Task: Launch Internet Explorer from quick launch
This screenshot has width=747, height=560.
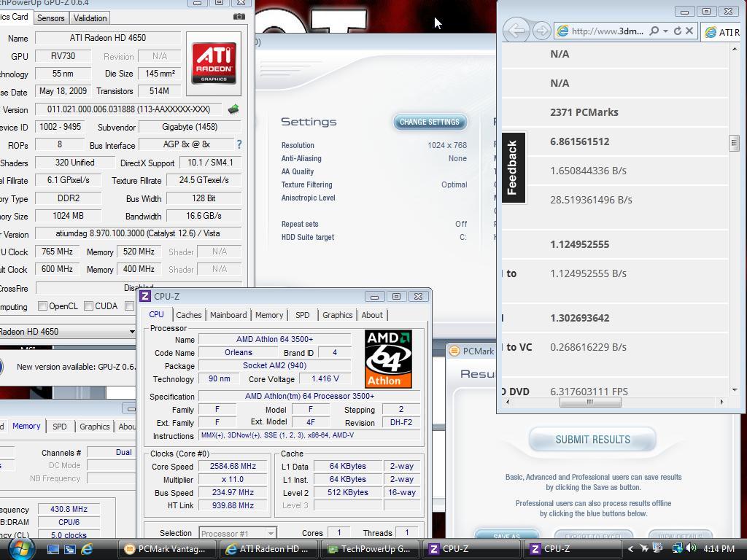Action: (87, 549)
